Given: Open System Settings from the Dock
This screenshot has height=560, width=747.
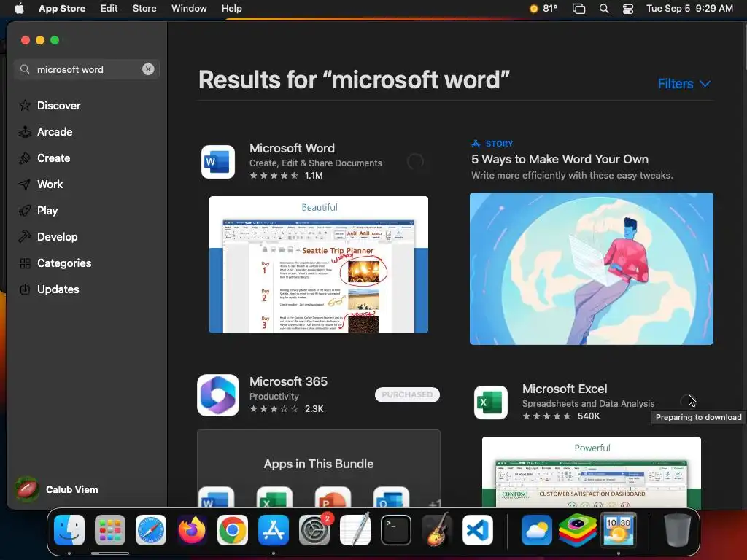Looking at the screenshot, I should [x=314, y=530].
